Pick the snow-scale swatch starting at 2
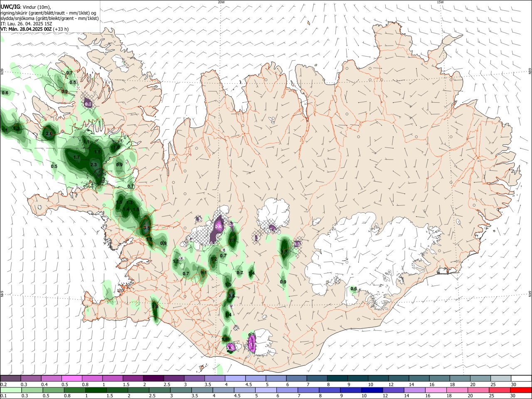Image resolution: width=532 pixels, height=399 pixels. click(153, 378)
